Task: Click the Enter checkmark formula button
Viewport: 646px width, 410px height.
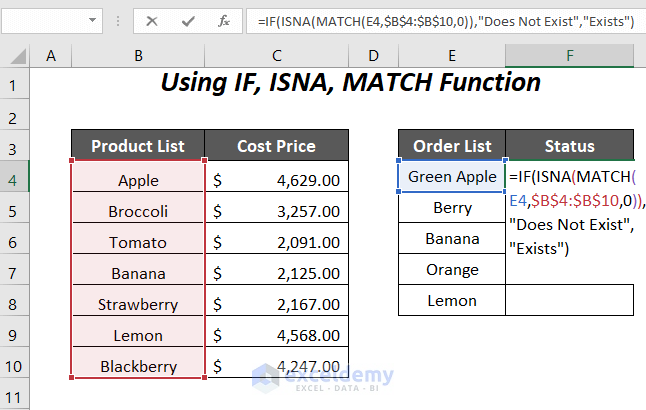Action: pyautogui.click(x=188, y=20)
